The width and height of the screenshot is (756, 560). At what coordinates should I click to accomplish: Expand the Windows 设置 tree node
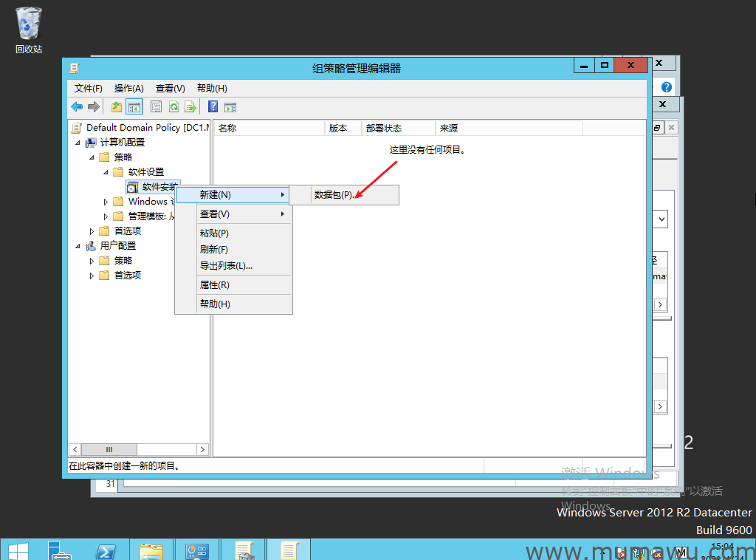click(106, 202)
